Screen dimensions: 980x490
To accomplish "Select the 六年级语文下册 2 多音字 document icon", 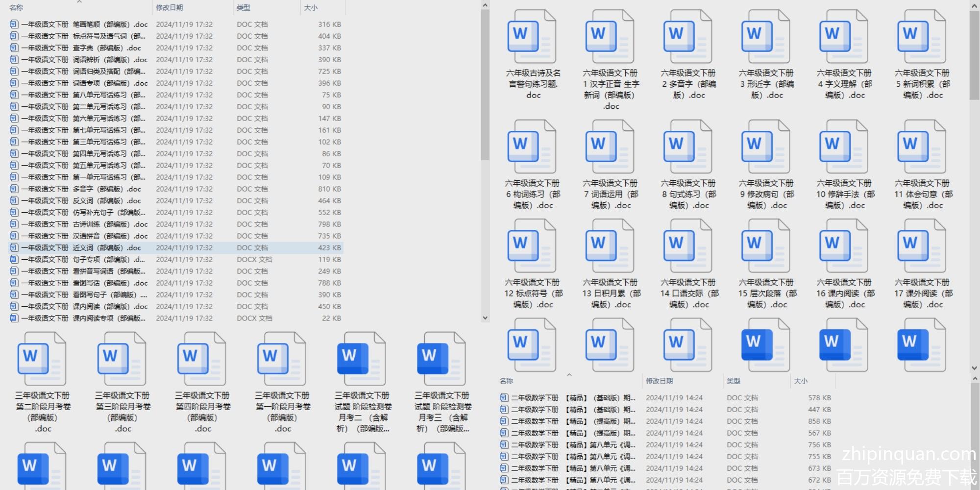I will (688, 37).
